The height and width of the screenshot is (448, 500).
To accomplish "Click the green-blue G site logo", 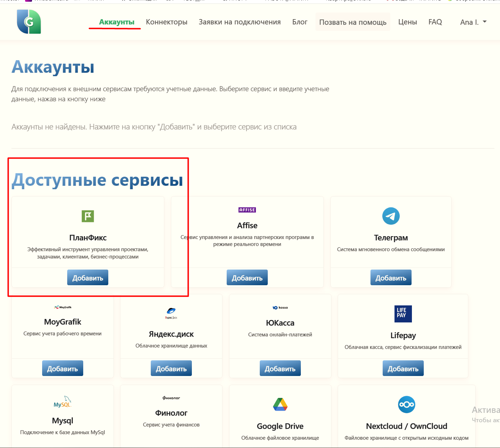I will [29, 22].
